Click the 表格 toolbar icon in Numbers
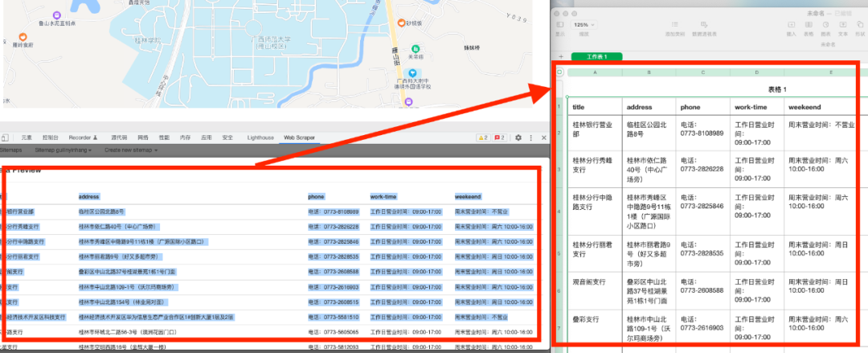The height and width of the screenshot is (353, 868). pyautogui.click(x=809, y=25)
